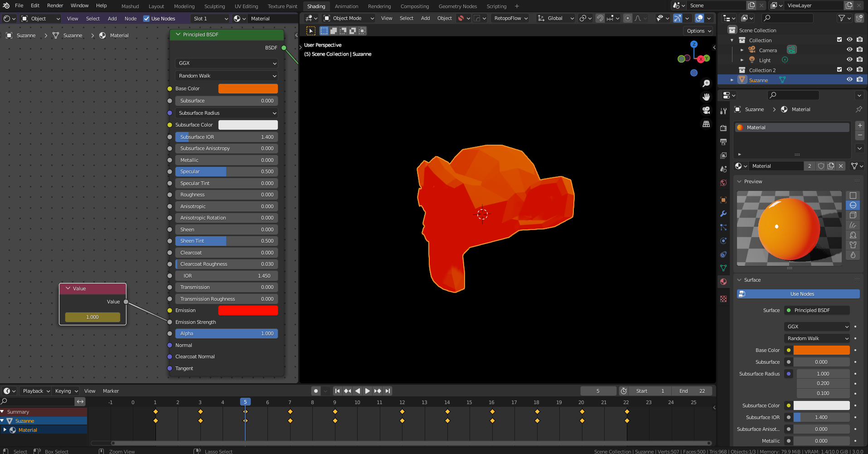Screen dimensions: 868x454
Task: Open the Scene properties tab
Action: [x=723, y=169]
